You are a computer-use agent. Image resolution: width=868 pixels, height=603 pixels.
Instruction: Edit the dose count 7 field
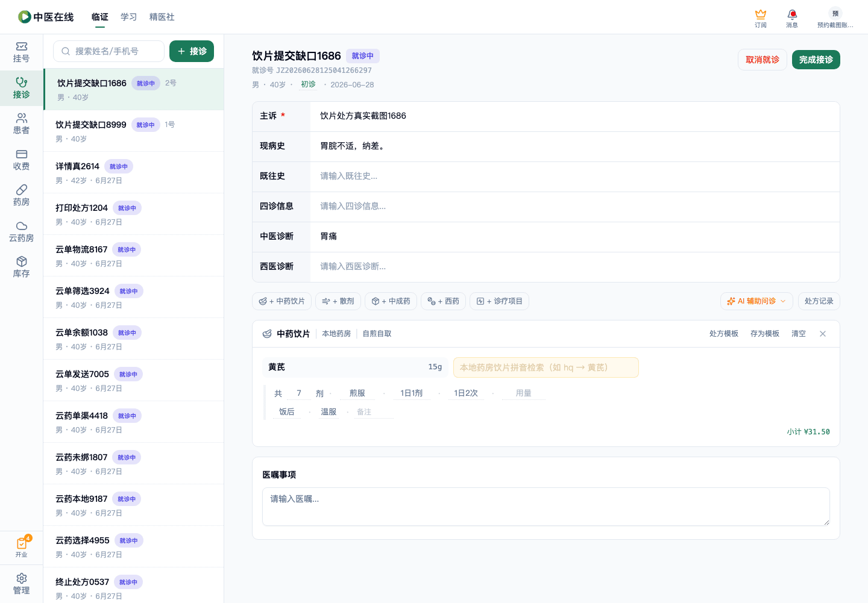coord(299,393)
